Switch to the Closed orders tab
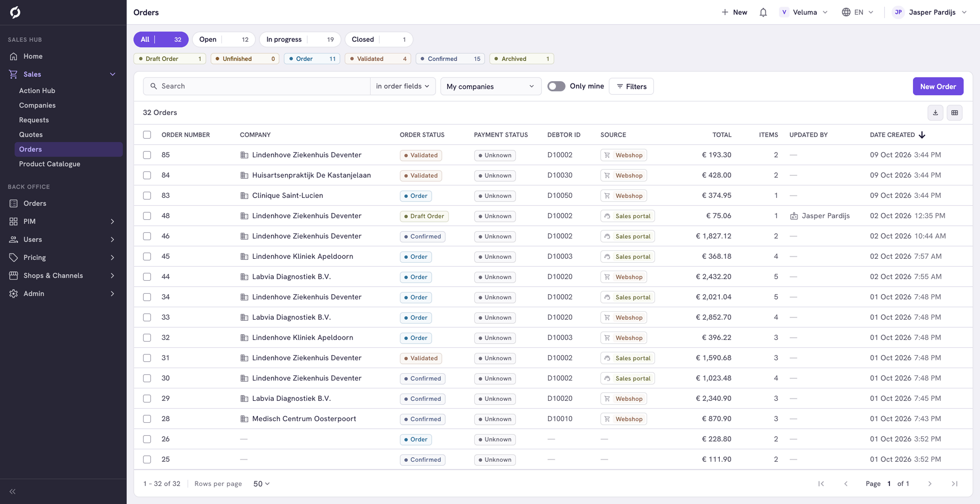The image size is (980, 504). pos(378,39)
